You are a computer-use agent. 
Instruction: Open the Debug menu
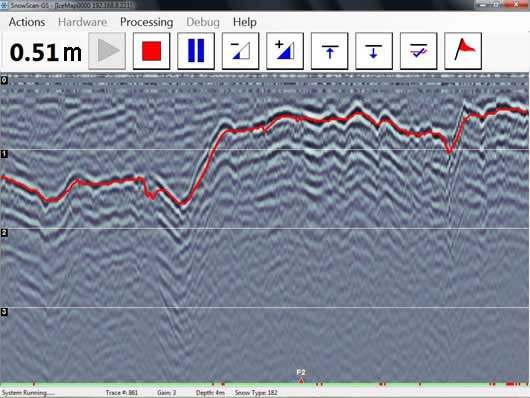[x=203, y=22]
